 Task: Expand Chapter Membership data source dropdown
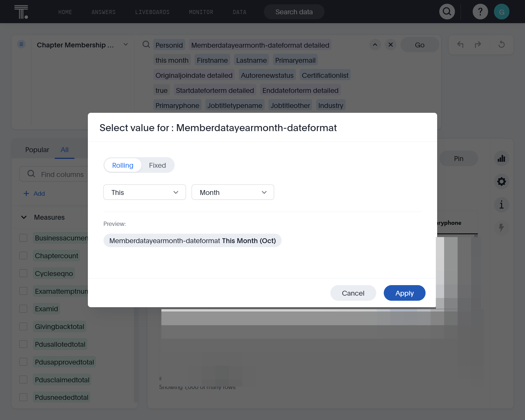126,44
